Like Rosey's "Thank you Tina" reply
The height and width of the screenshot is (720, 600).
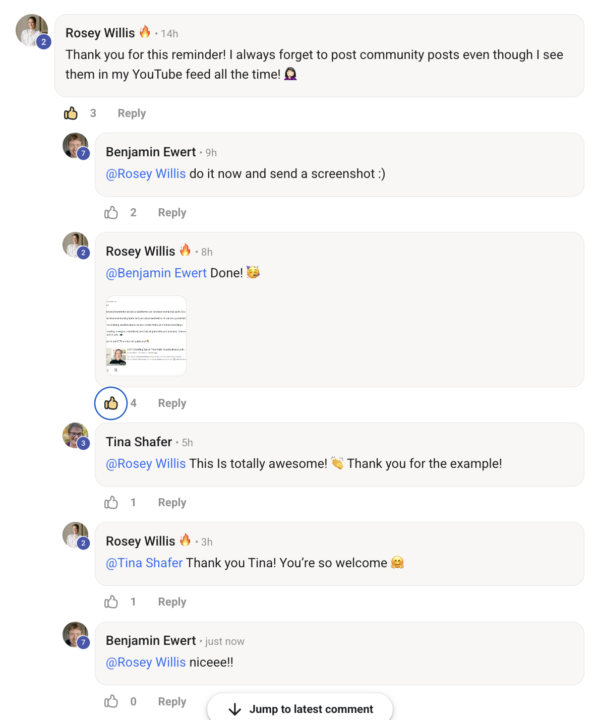111,602
